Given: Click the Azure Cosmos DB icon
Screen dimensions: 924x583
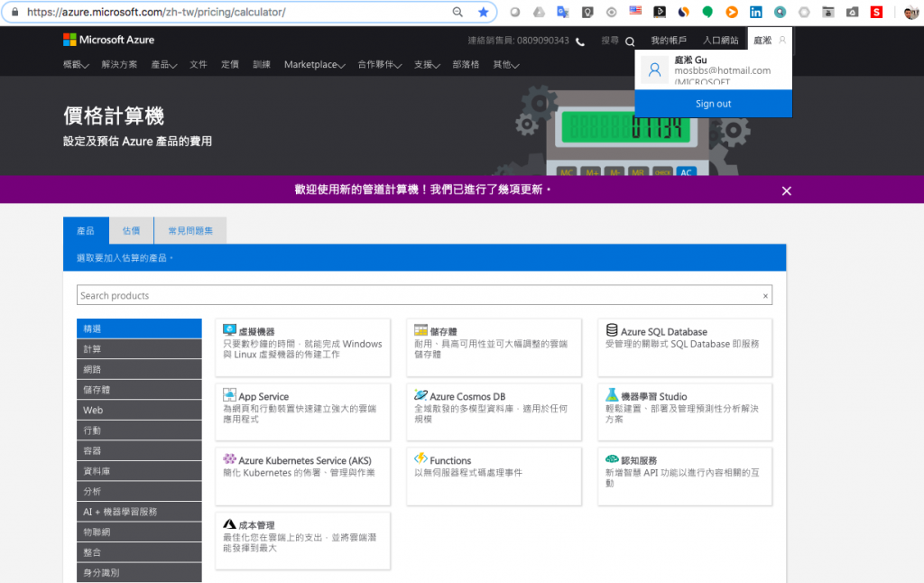Looking at the screenshot, I should (420, 395).
